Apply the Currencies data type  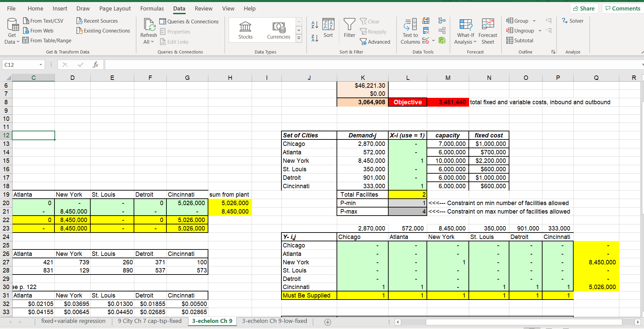click(278, 30)
